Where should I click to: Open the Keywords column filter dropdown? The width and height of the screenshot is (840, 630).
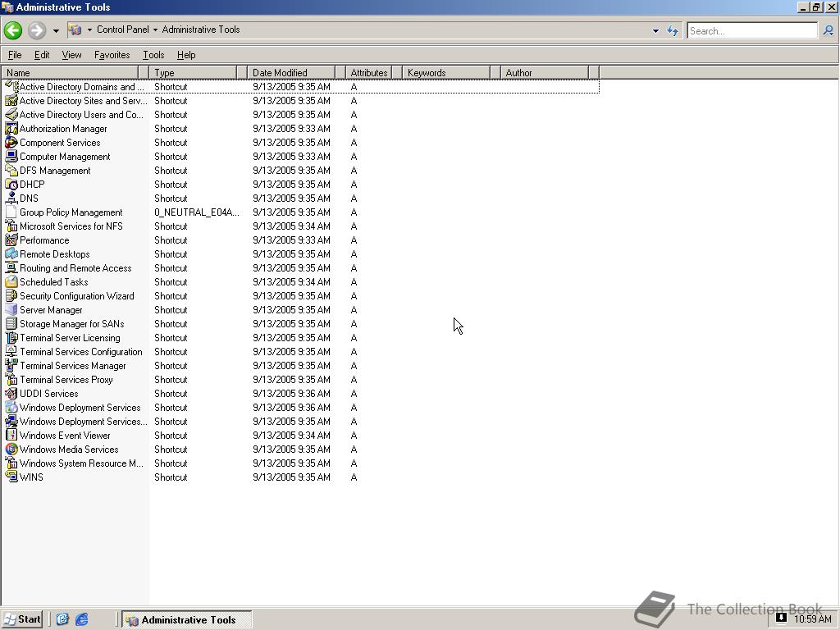tap(495, 72)
